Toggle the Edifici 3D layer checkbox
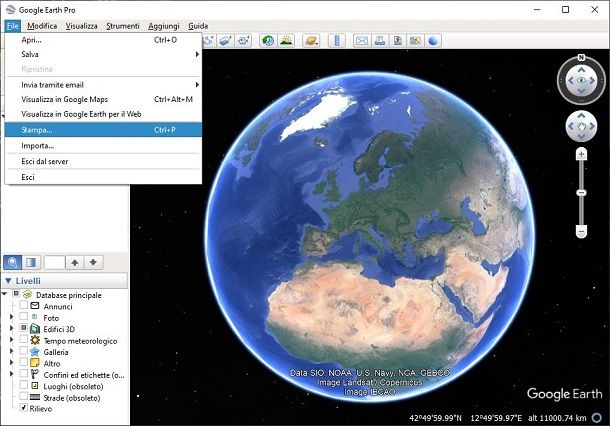The height and width of the screenshot is (426, 610). click(24, 328)
